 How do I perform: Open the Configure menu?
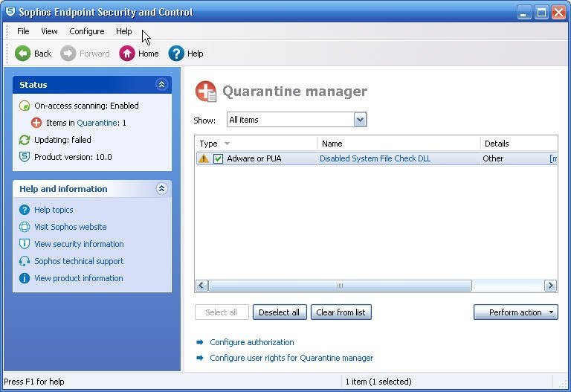87,31
